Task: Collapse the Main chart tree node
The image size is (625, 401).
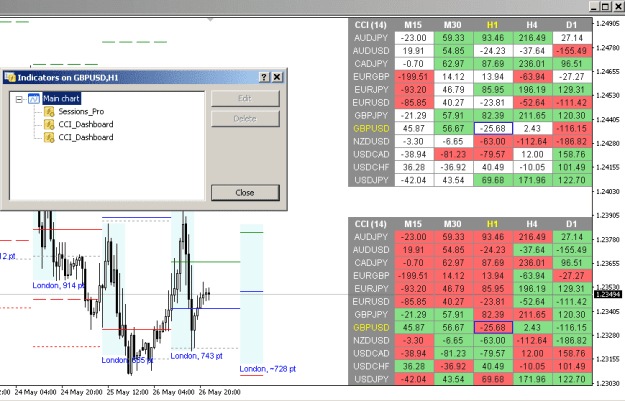Action: pos(19,99)
